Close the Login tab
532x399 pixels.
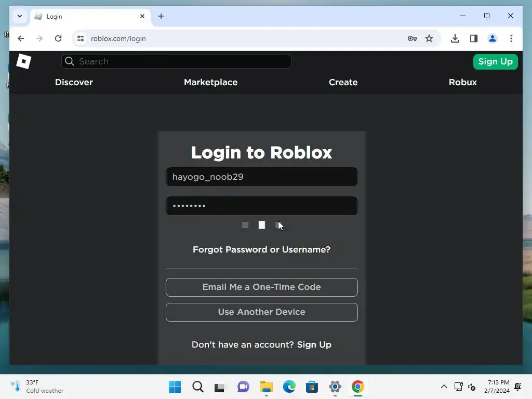pos(142,16)
